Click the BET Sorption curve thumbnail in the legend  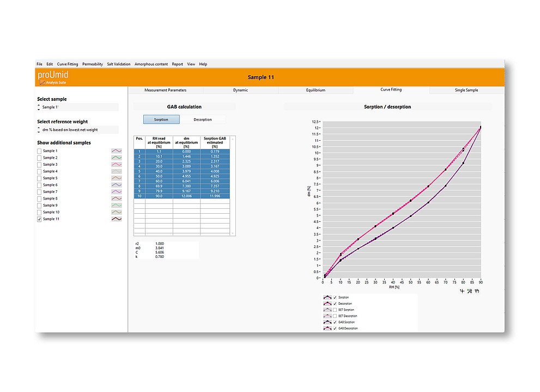[327, 310]
